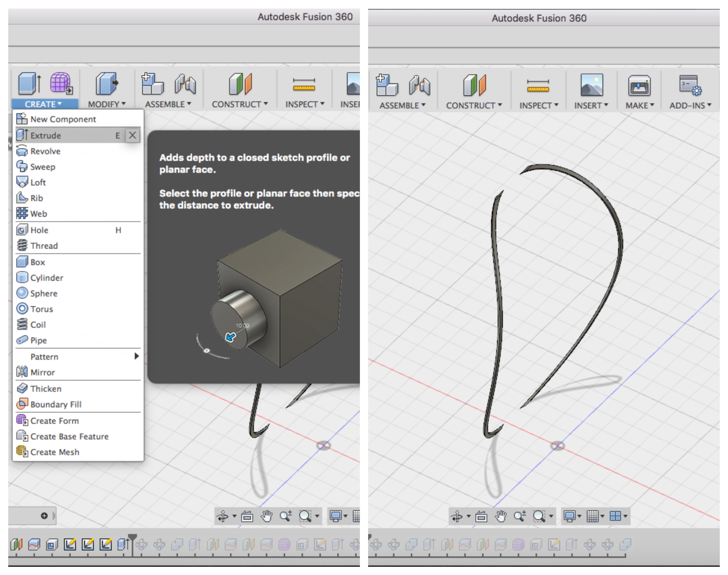The image size is (728, 575).
Task: Choose Box from Create menu
Action: (78, 262)
